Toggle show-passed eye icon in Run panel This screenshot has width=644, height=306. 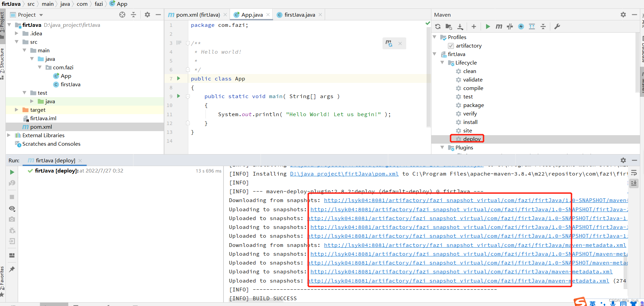(x=12, y=209)
